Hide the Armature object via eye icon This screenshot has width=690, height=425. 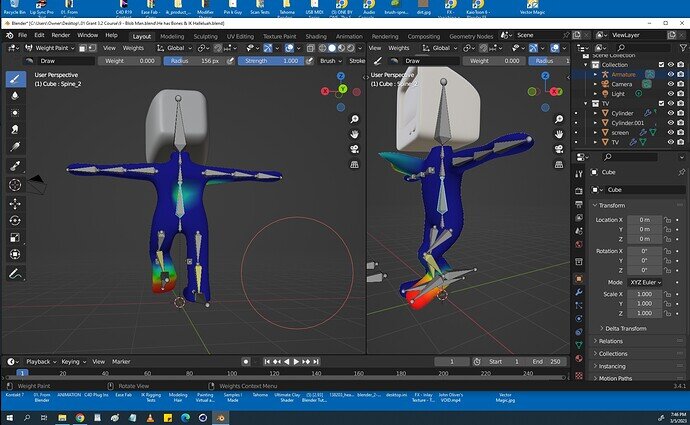click(671, 74)
